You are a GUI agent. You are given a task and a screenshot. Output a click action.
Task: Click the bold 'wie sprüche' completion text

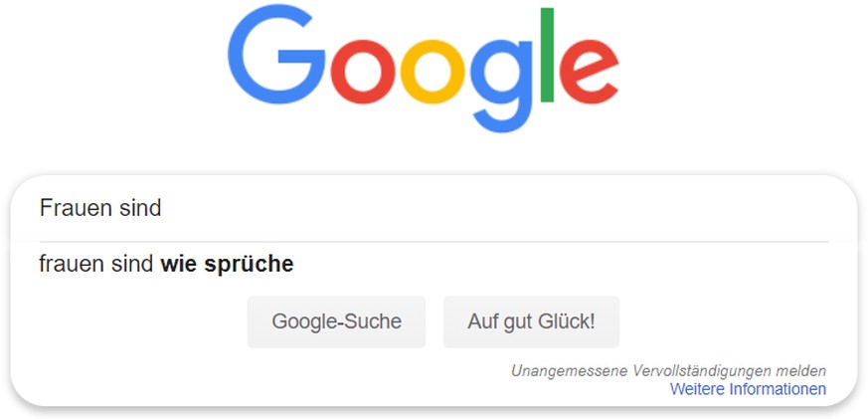pyautogui.click(x=227, y=265)
